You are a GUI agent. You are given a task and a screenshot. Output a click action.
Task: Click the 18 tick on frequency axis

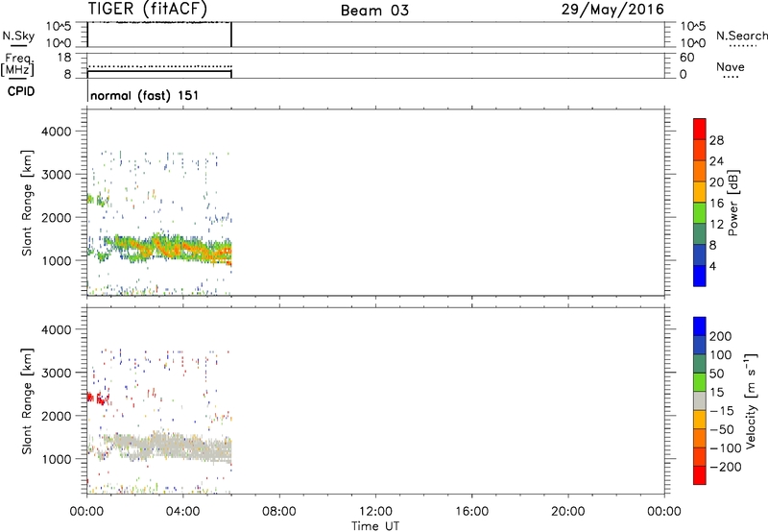(x=64, y=58)
